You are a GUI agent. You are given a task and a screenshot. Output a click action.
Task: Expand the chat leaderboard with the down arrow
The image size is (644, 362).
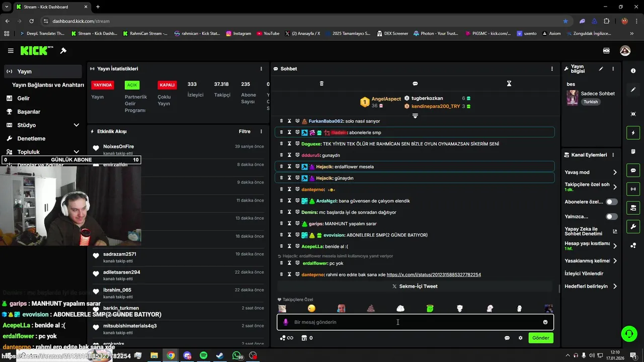tap(415, 116)
